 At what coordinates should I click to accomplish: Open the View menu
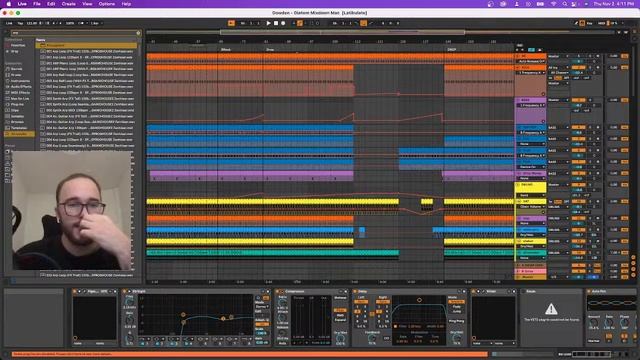87,4
